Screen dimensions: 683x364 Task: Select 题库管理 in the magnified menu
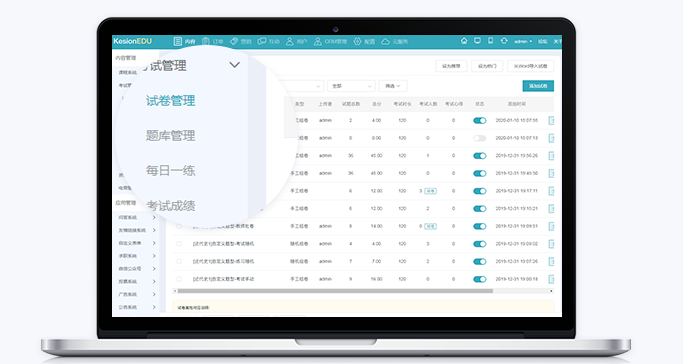(x=170, y=136)
